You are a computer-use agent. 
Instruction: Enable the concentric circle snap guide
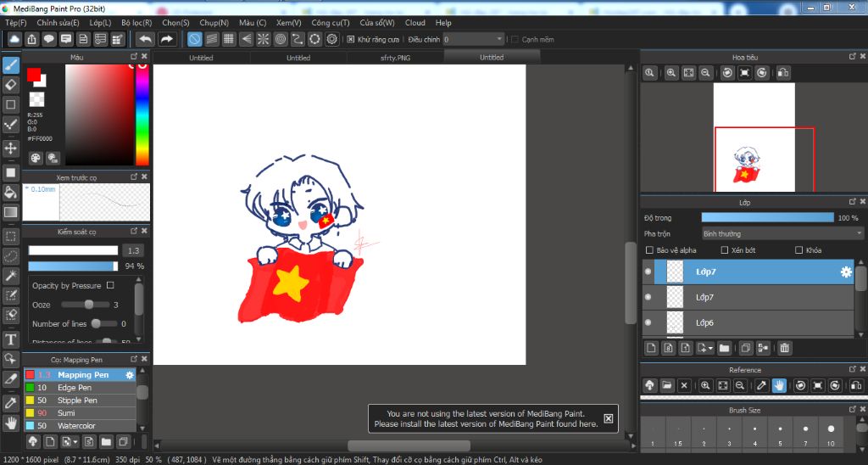click(x=281, y=39)
